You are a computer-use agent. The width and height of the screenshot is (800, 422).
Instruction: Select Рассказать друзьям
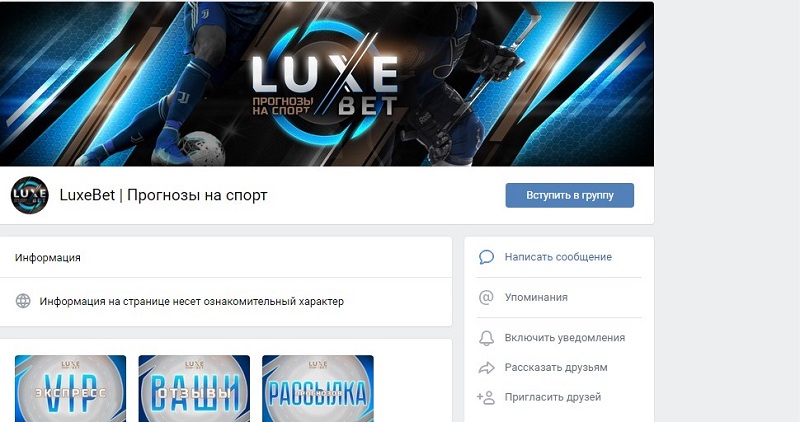[x=556, y=367]
